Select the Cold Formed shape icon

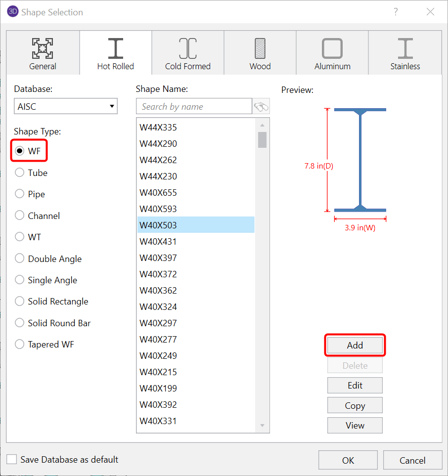point(188,48)
